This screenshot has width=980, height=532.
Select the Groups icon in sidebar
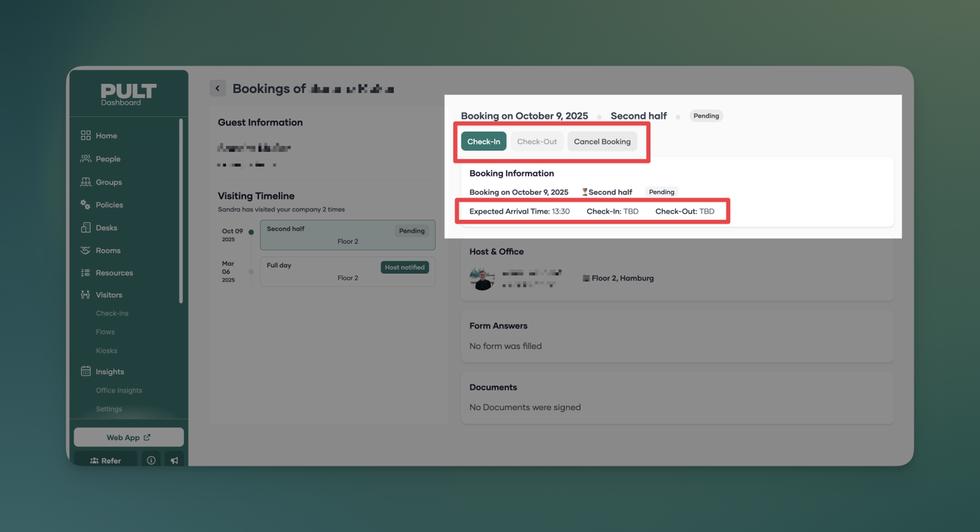[x=85, y=182]
